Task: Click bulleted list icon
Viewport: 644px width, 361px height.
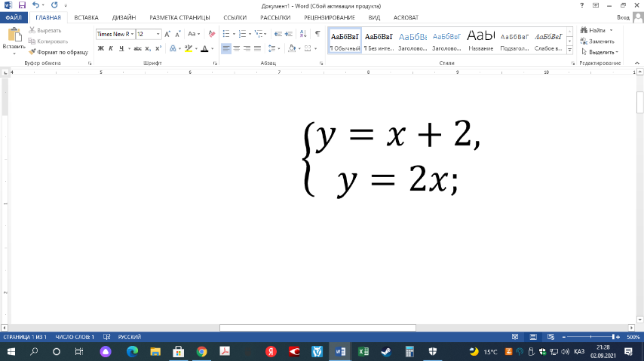Action: [226, 34]
